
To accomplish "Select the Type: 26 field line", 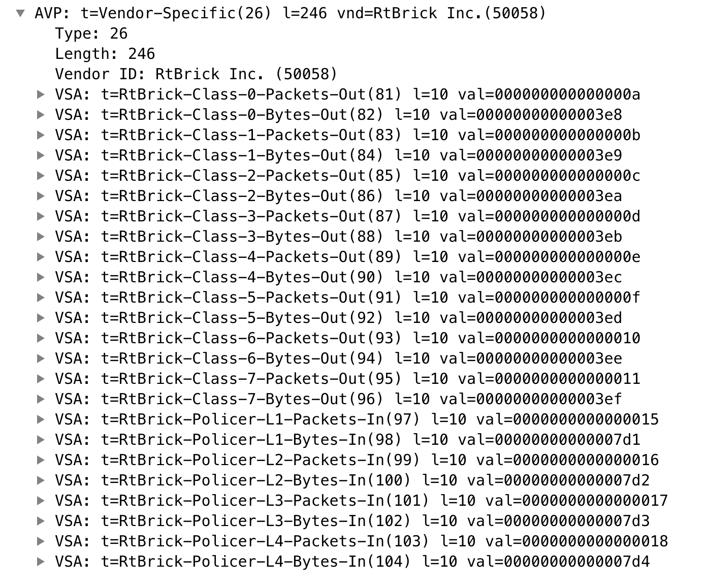I will coord(91,34).
